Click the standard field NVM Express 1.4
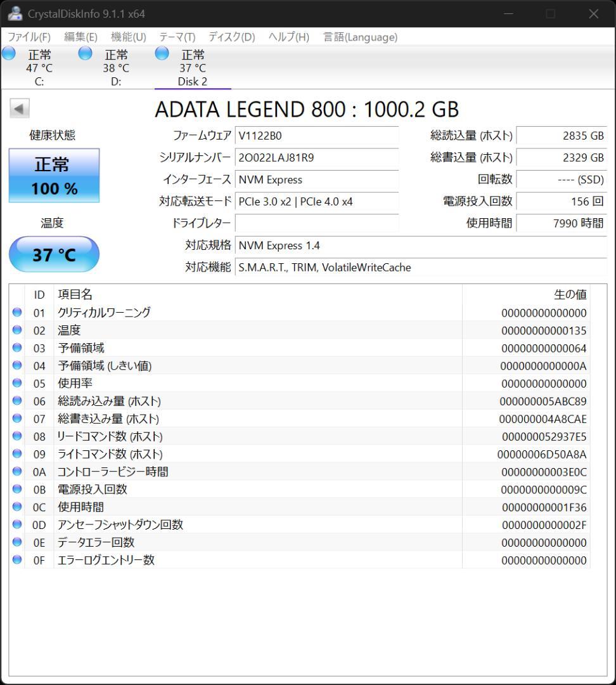The width and height of the screenshot is (616, 685). point(421,245)
